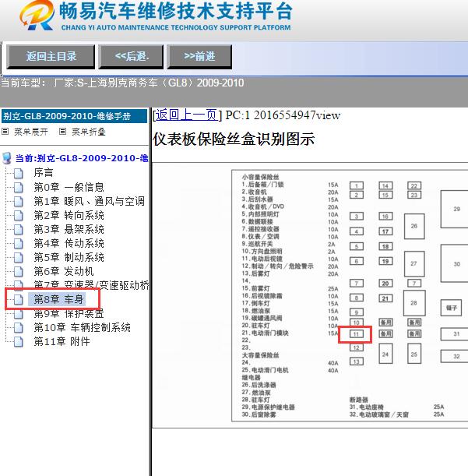Click page icon next to 序言
This screenshot has height=476, width=468.
coord(19,173)
